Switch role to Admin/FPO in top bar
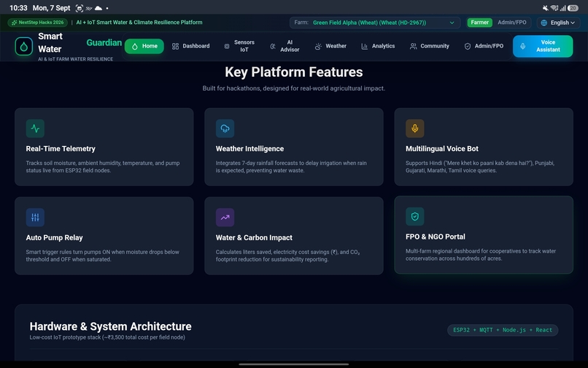Viewport: 588px width, 368px height. click(x=512, y=23)
